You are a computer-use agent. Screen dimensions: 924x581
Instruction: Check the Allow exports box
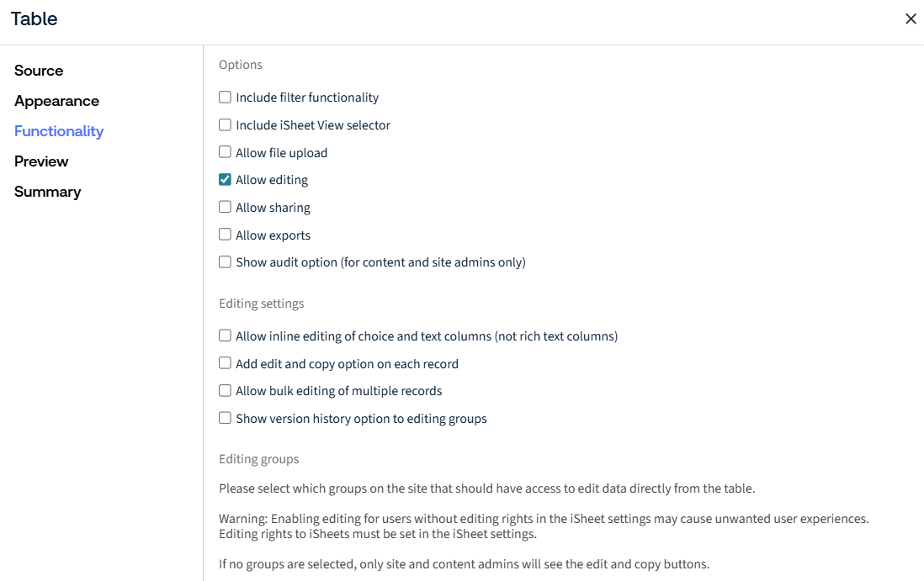pos(225,235)
